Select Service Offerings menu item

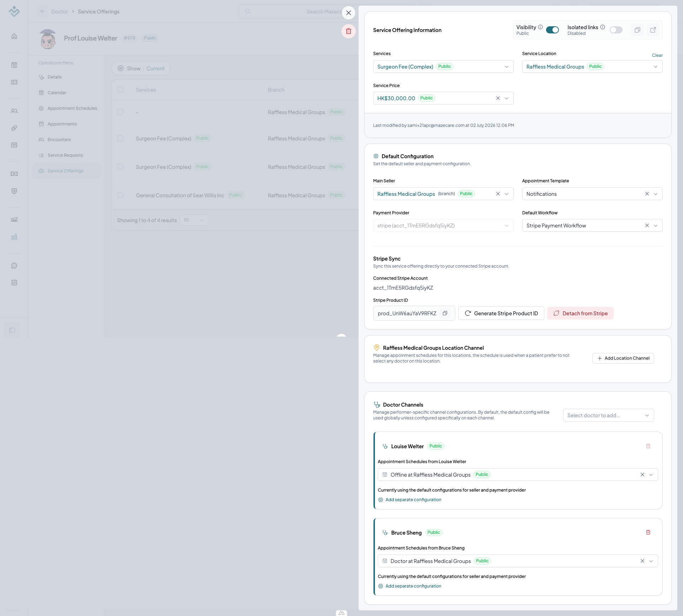(x=67, y=171)
